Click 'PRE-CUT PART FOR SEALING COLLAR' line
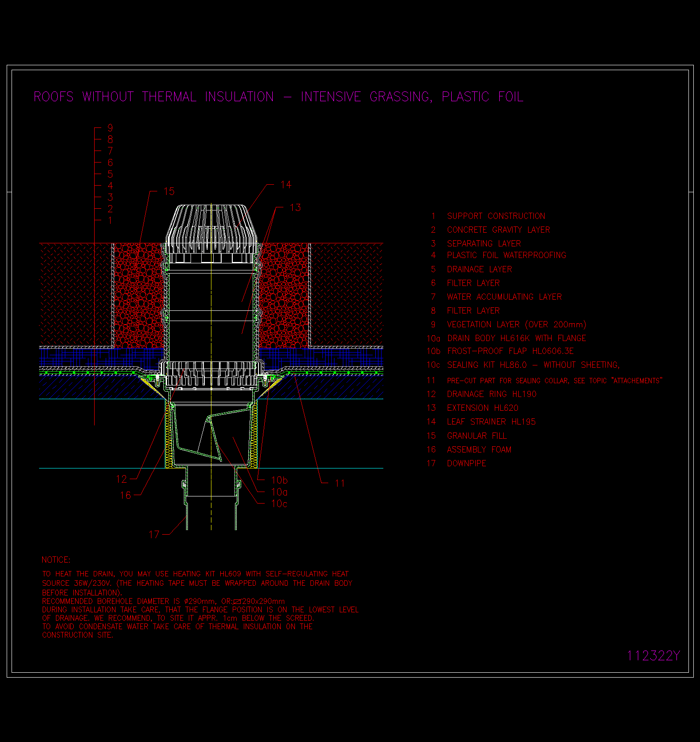The image size is (700, 742). 554,381
